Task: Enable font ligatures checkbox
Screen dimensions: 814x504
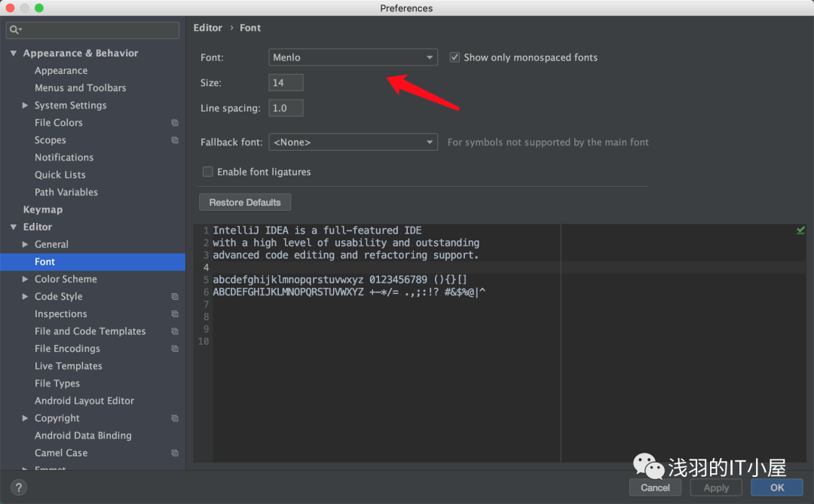Action: click(x=208, y=172)
